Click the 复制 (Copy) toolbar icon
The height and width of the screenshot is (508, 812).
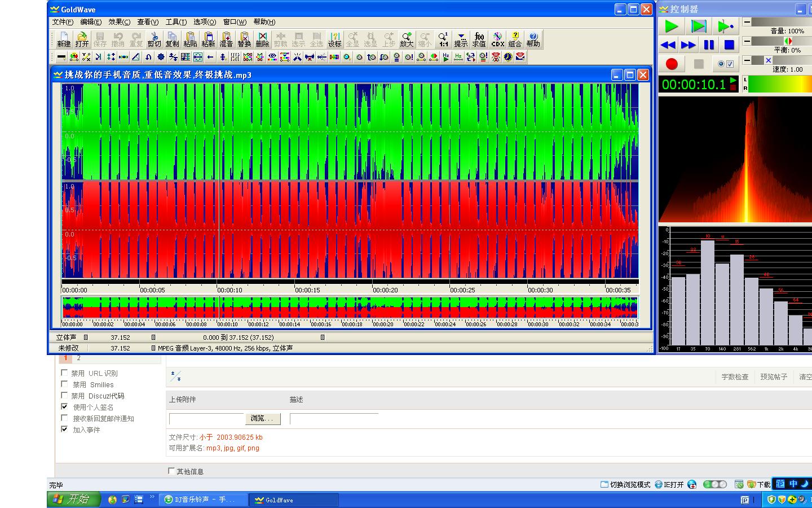click(x=172, y=40)
